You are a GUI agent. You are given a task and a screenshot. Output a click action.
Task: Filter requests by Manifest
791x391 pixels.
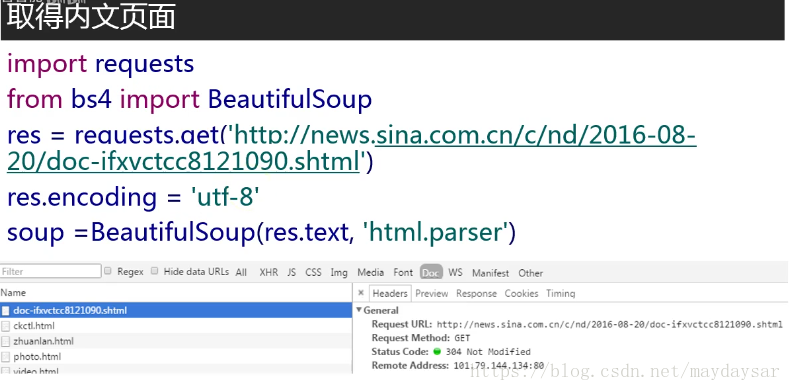[490, 273]
